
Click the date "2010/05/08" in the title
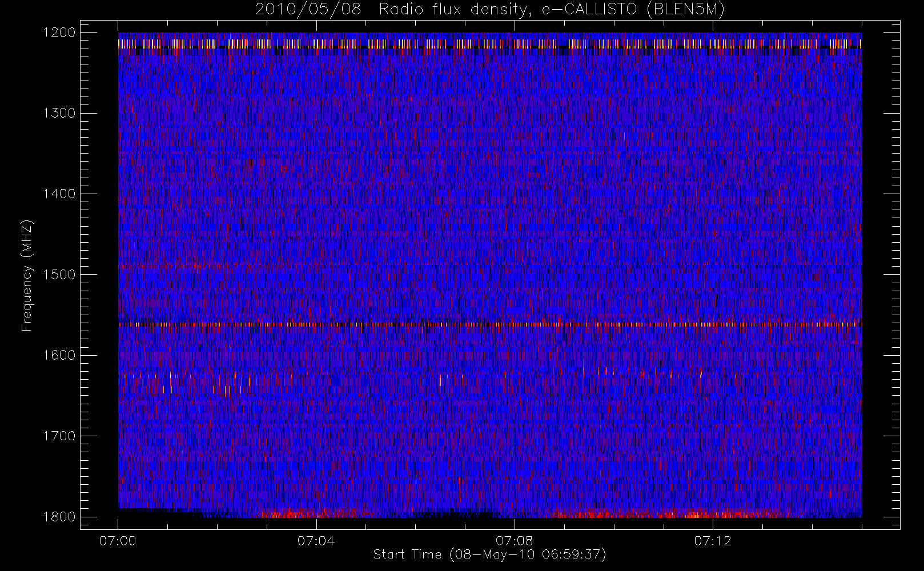pyautogui.click(x=308, y=10)
